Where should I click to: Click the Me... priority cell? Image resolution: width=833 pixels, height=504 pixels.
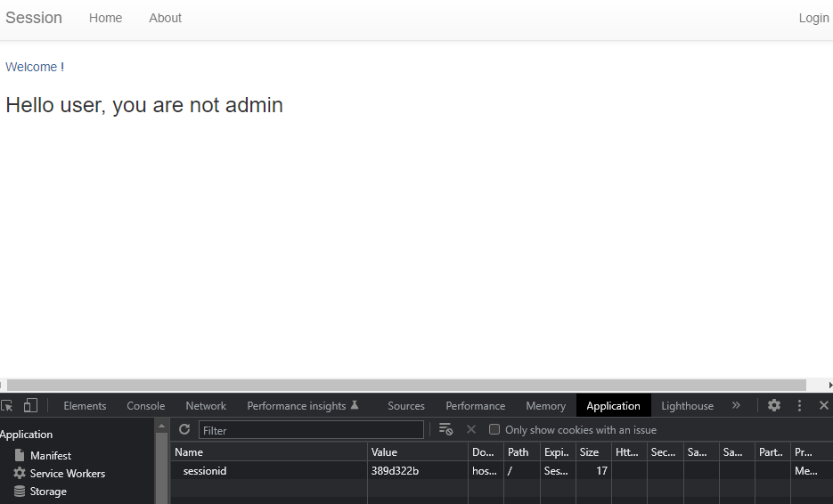click(x=806, y=470)
